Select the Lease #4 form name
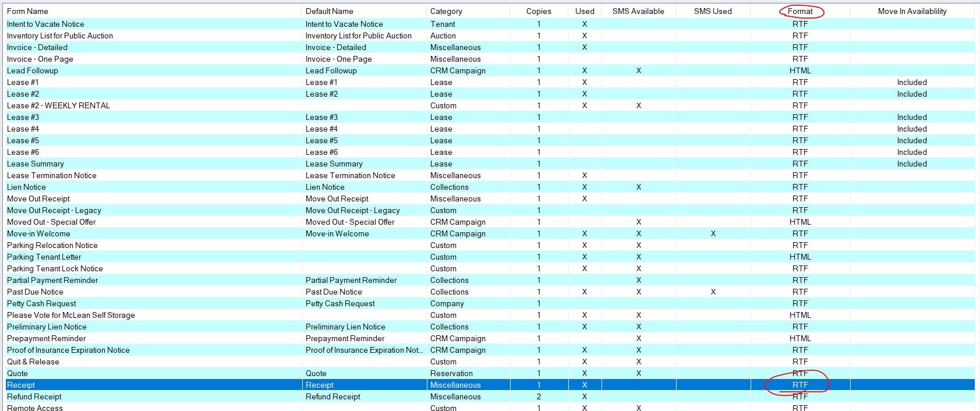Image resolution: width=980 pixels, height=411 pixels. 23,129
